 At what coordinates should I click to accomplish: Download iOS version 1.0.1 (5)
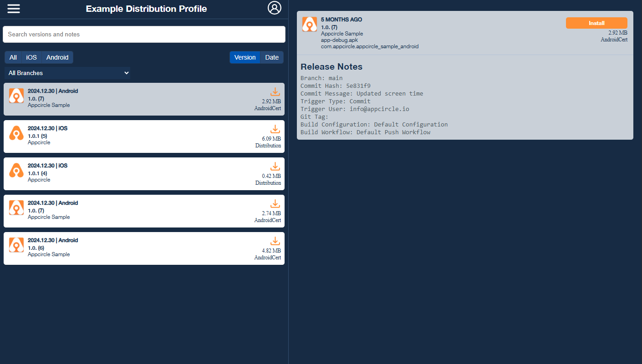[x=275, y=129]
